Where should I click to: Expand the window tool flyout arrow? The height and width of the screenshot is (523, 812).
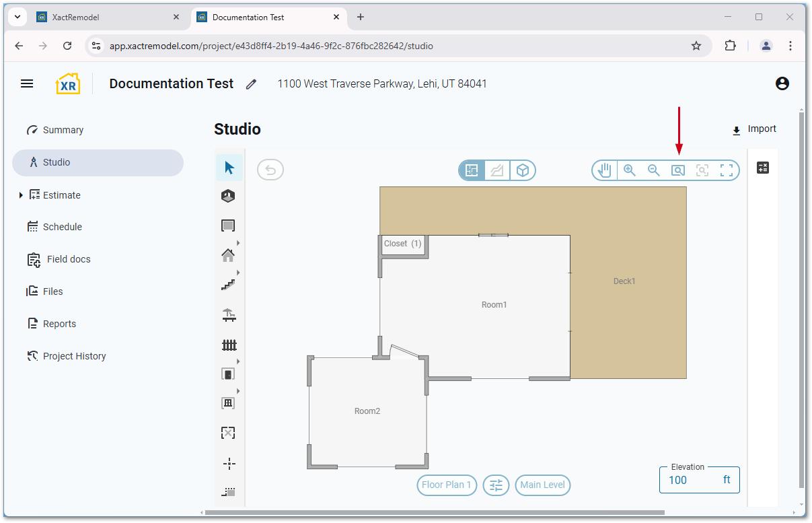238,391
